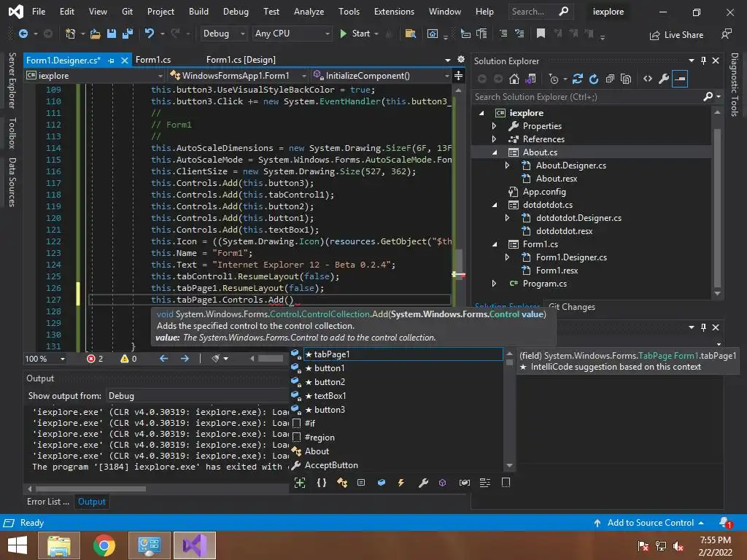Click the Solution Explorer refresh icon

coord(593,79)
